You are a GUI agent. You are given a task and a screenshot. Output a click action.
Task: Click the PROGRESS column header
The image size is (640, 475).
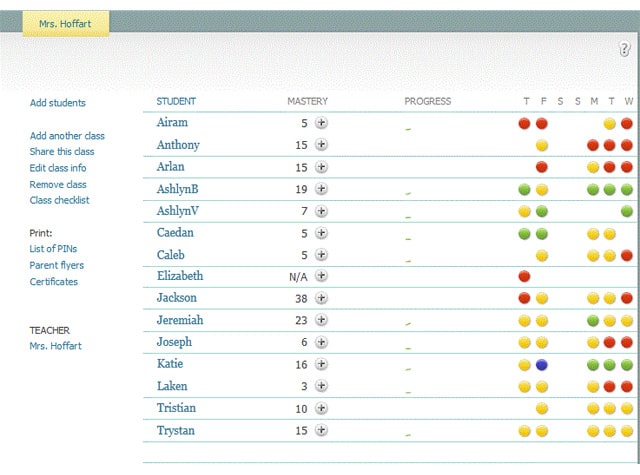pos(428,101)
